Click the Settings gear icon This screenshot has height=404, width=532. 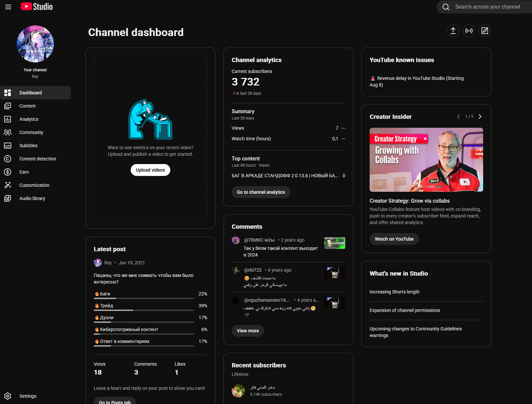pyautogui.click(x=8, y=396)
